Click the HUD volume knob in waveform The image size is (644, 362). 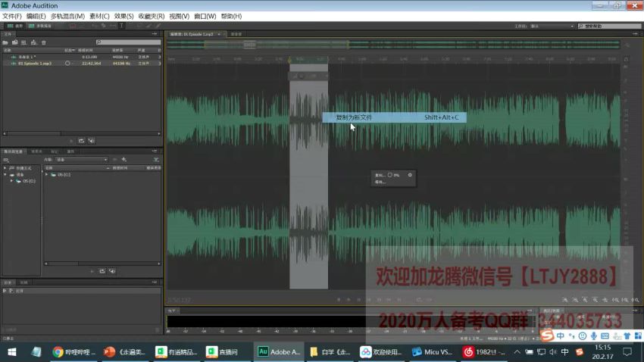[389, 175]
